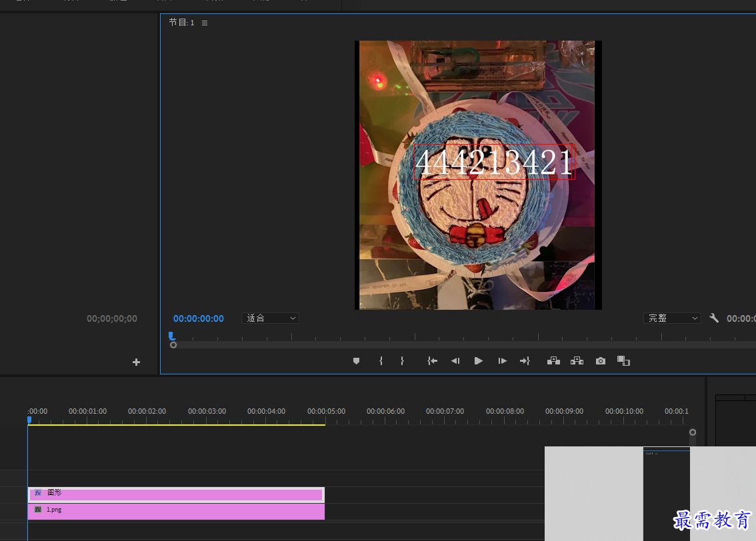Select the 图形 clip in the timeline
756x541 pixels.
click(176, 494)
